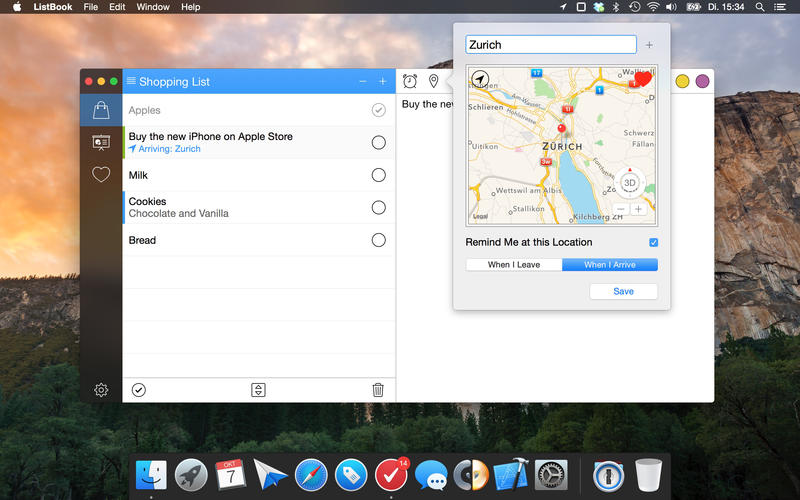The image size is (800, 500).
Task: Select the presentation board list icon
Action: click(100, 142)
